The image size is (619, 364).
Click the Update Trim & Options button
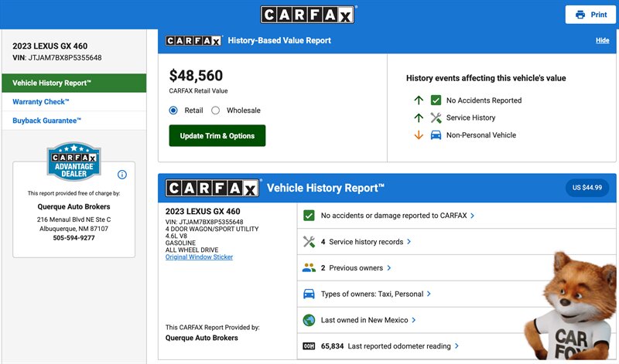217,136
